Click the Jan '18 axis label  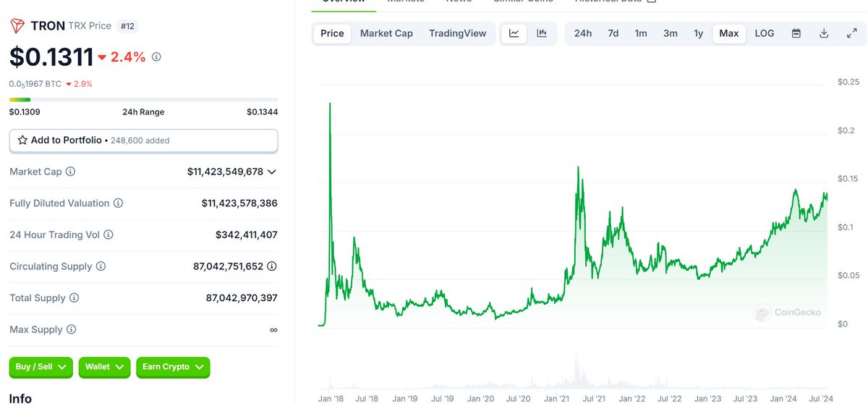click(x=331, y=399)
